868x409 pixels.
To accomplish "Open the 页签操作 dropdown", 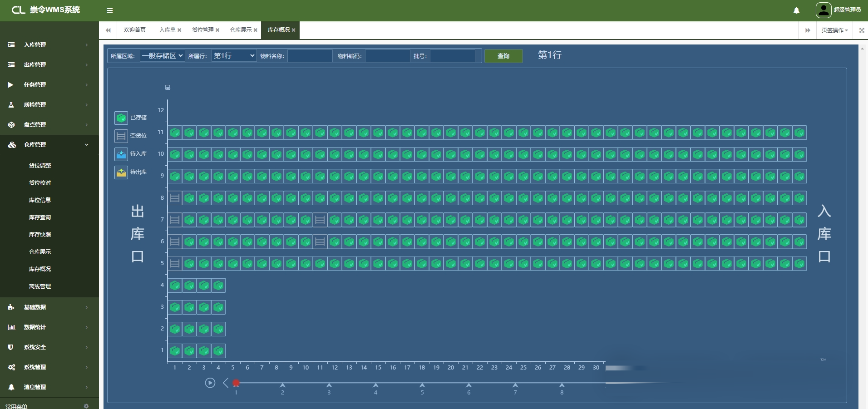I will point(834,30).
